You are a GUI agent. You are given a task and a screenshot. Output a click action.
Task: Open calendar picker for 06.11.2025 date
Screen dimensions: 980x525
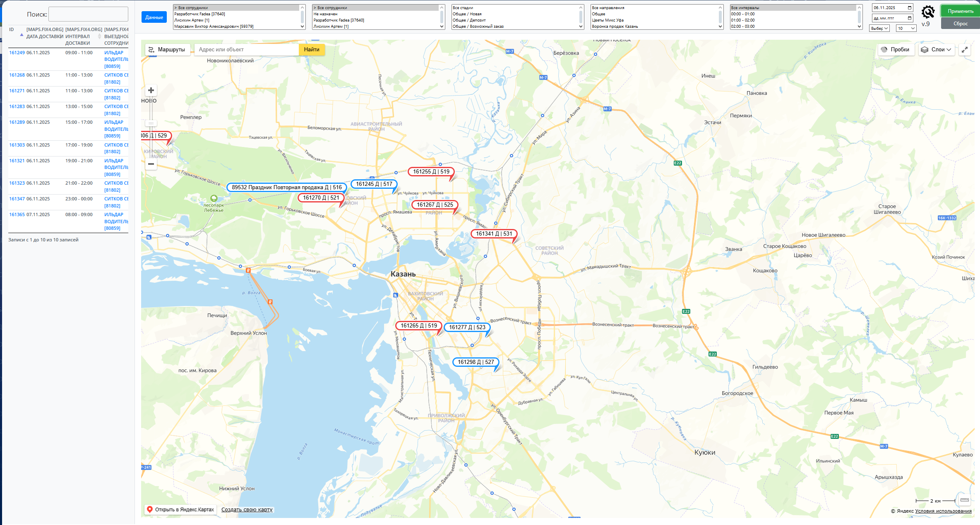click(910, 7)
